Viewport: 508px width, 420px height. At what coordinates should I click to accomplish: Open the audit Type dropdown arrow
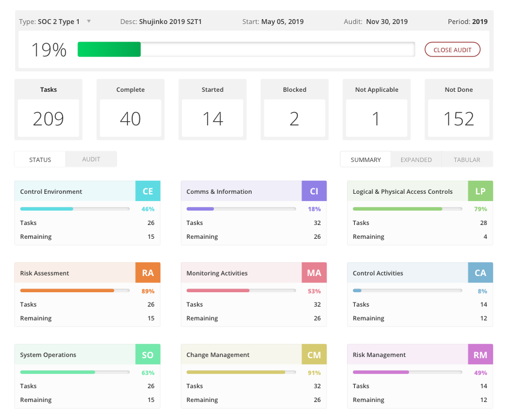point(89,22)
